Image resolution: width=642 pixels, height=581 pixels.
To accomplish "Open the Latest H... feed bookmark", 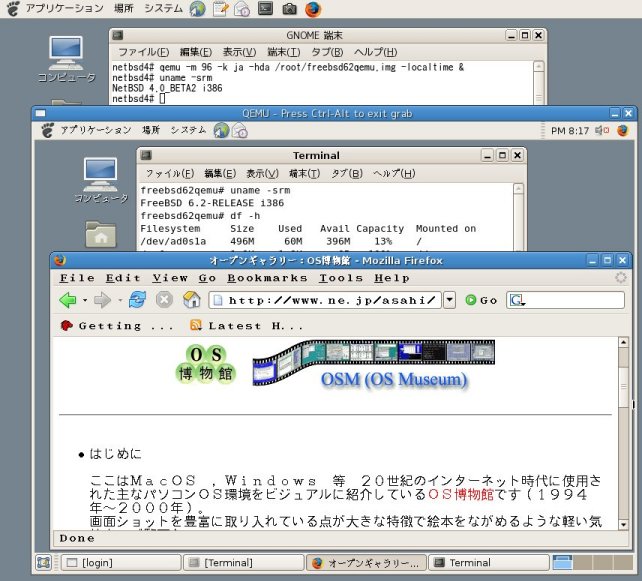I will point(246,326).
